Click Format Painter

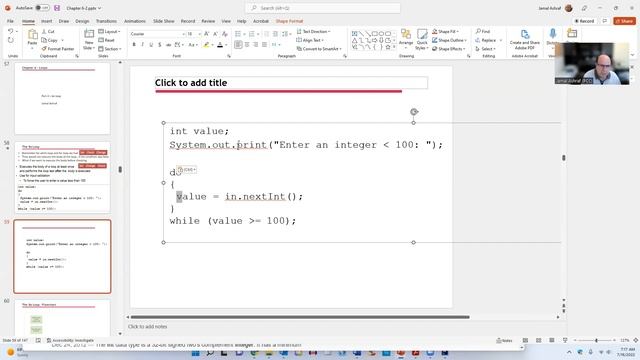tap(58, 49)
